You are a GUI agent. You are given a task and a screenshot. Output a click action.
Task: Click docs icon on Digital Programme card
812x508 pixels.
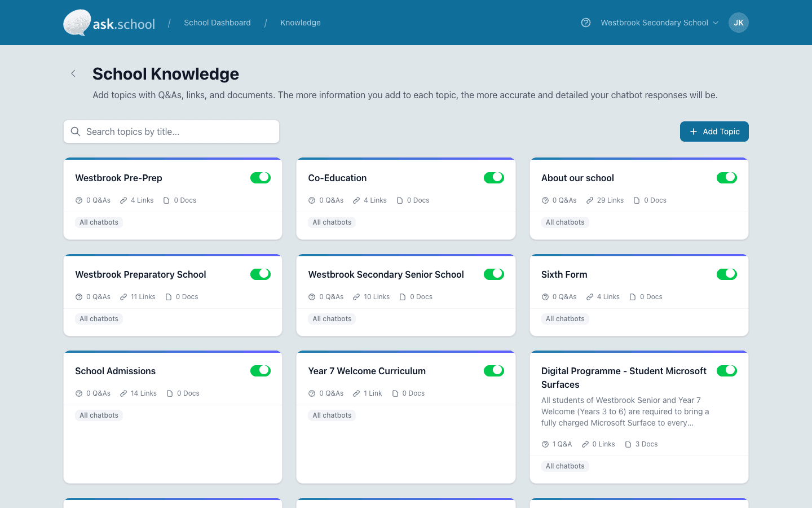[628, 444]
